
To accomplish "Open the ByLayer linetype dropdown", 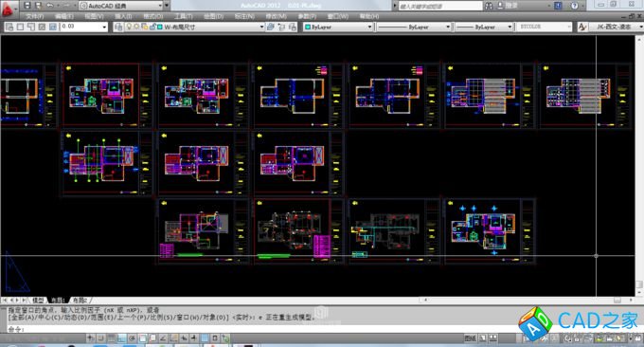I will point(414,27).
